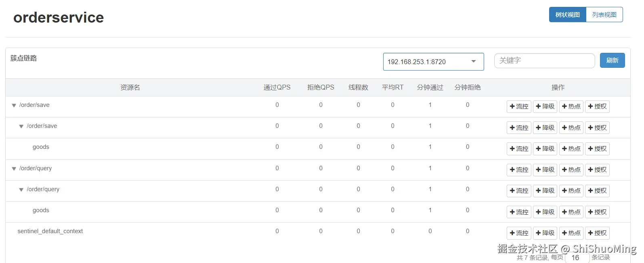The image size is (644, 263).
Task: Collapse the top-level /order/query tree node
Action: point(14,169)
